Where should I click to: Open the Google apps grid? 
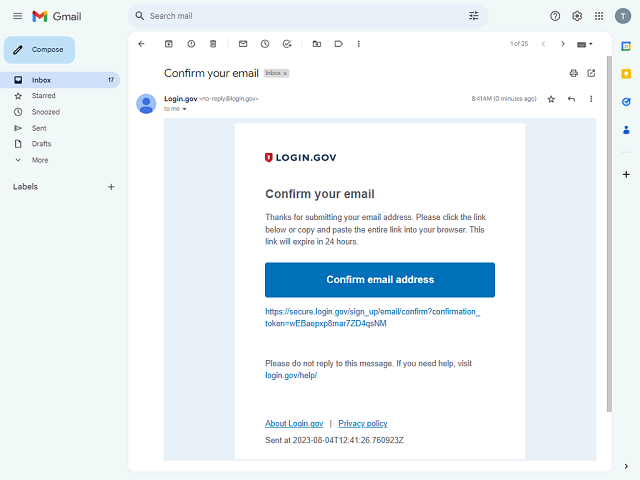[x=599, y=16]
